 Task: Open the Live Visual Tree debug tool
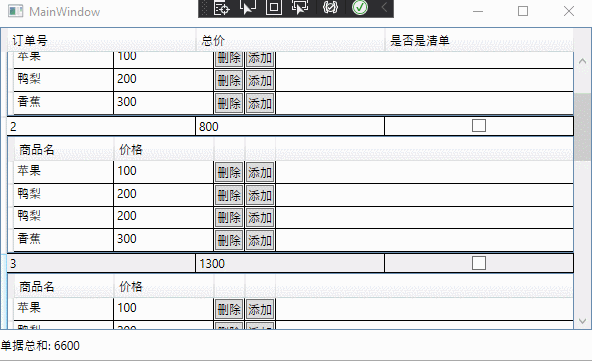click(221, 8)
